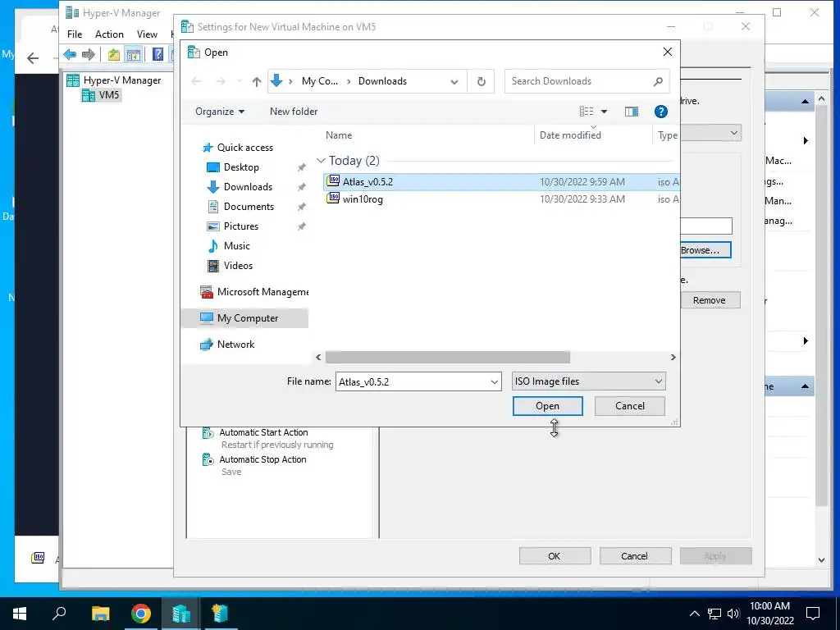
Task: Open Downloads in navigation pane
Action: pyautogui.click(x=248, y=187)
